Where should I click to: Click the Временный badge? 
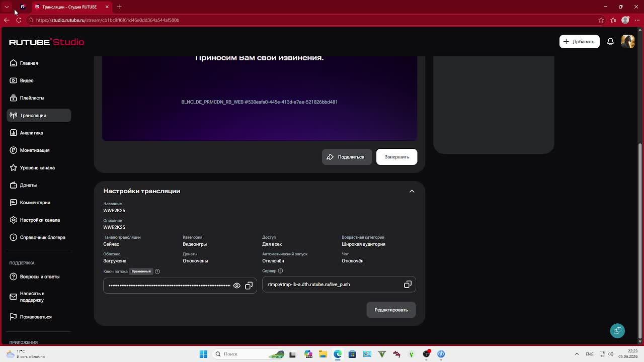(141, 271)
